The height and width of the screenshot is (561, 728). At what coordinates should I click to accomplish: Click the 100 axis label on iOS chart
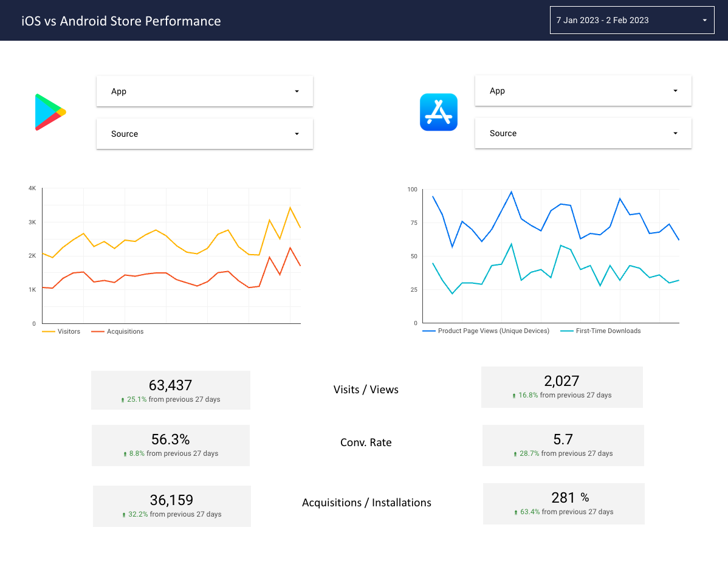[412, 190]
